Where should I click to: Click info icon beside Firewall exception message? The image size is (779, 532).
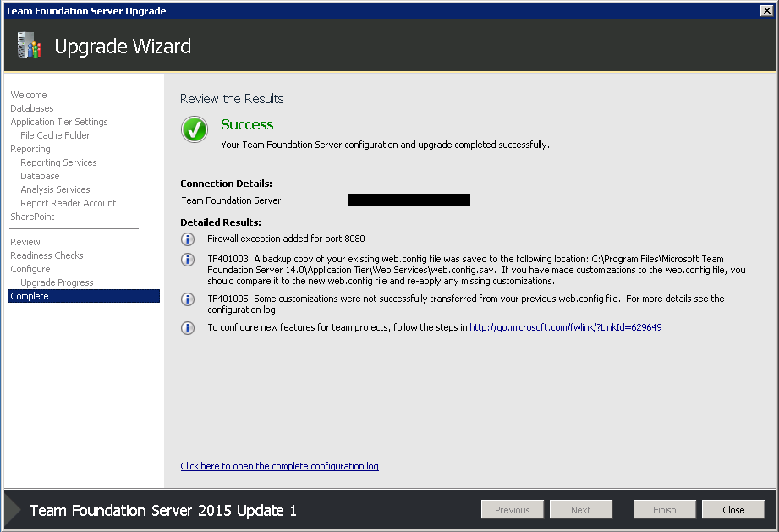tap(188, 239)
